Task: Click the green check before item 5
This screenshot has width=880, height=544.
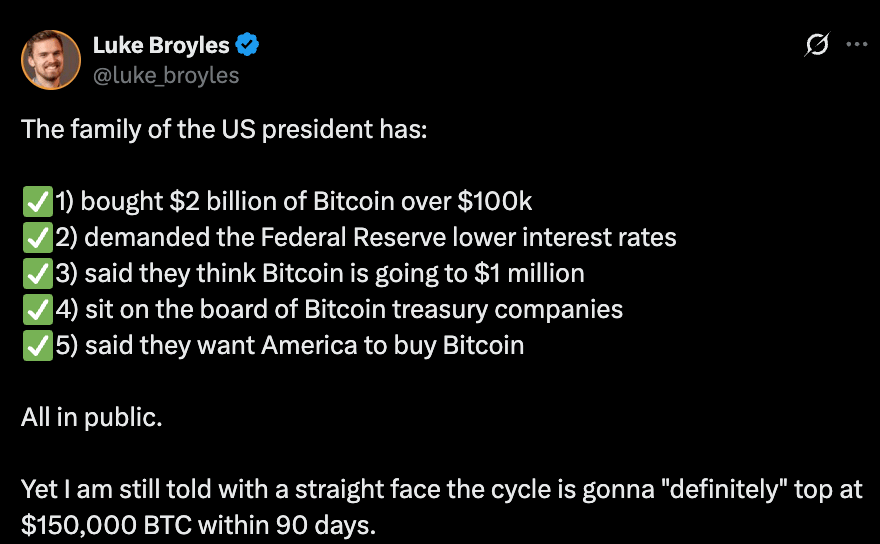Action: tap(37, 346)
